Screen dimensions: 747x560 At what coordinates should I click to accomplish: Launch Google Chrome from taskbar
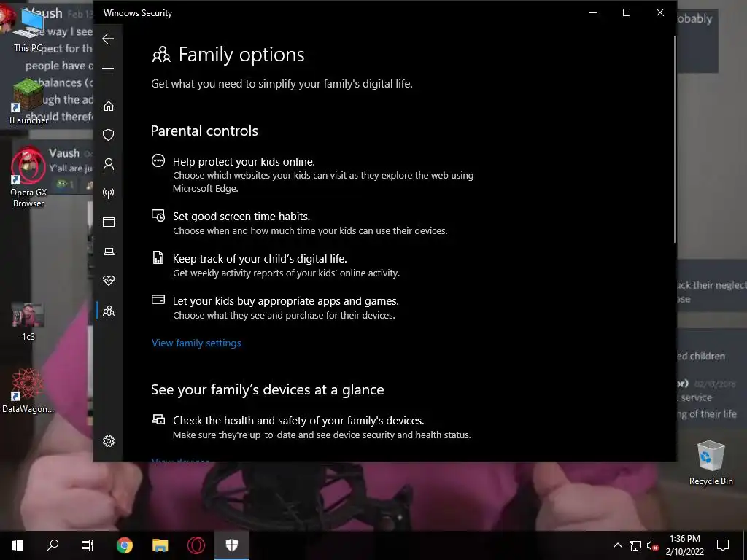[x=124, y=545]
